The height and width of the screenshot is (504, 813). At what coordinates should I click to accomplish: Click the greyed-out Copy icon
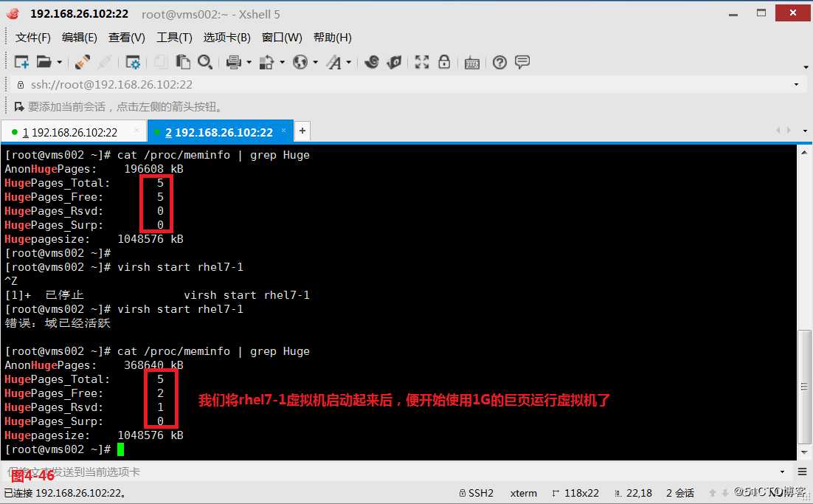click(x=162, y=62)
